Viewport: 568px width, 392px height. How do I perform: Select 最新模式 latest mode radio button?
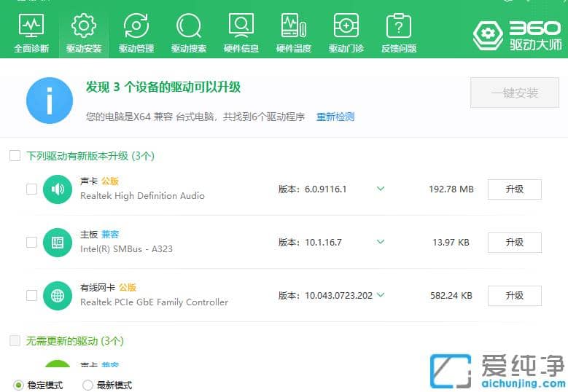(87, 385)
